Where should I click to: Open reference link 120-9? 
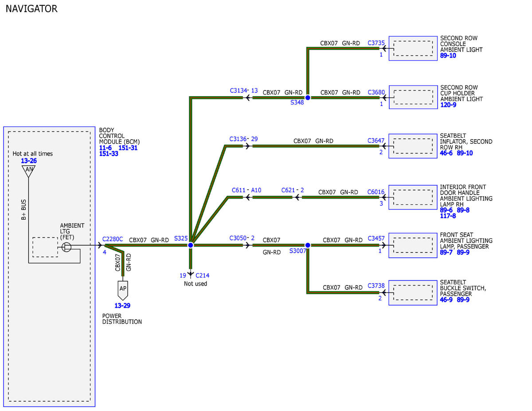(448, 105)
